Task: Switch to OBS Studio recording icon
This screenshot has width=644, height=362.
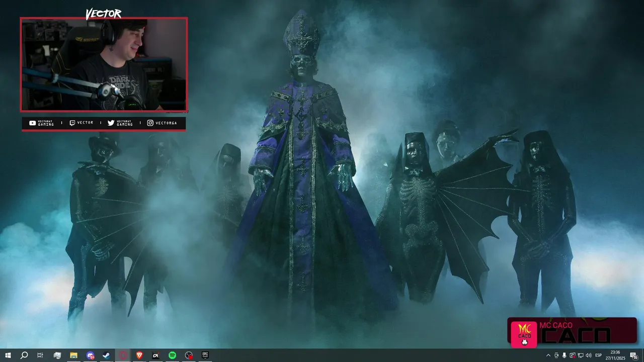Action: pos(189,355)
